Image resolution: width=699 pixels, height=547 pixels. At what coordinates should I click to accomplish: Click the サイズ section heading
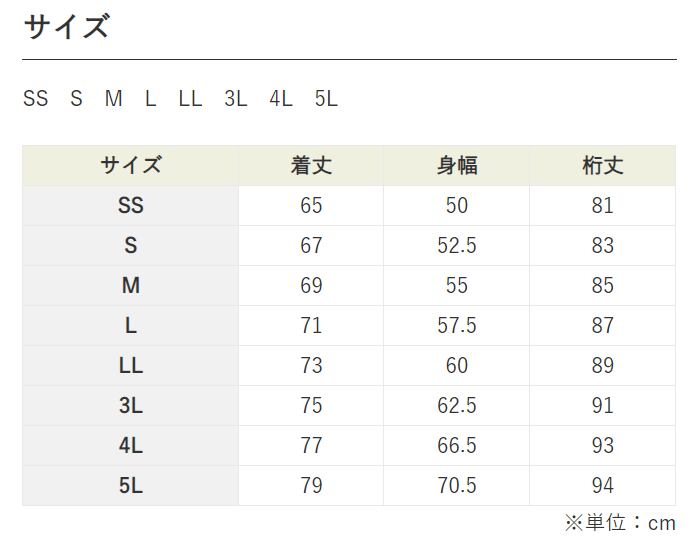click(x=66, y=27)
